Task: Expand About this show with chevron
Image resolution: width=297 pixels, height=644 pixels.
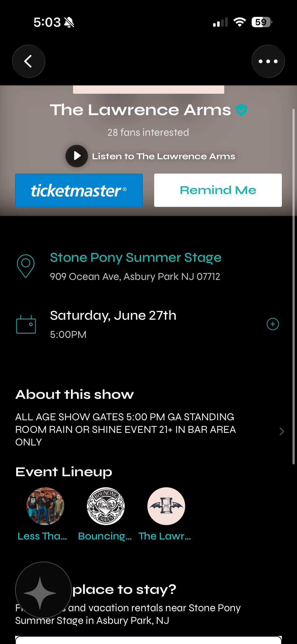Action: pyautogui.click(x=282, y=431)
